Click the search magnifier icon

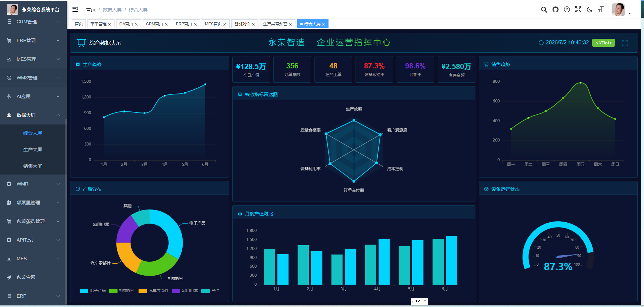point(544,10)
